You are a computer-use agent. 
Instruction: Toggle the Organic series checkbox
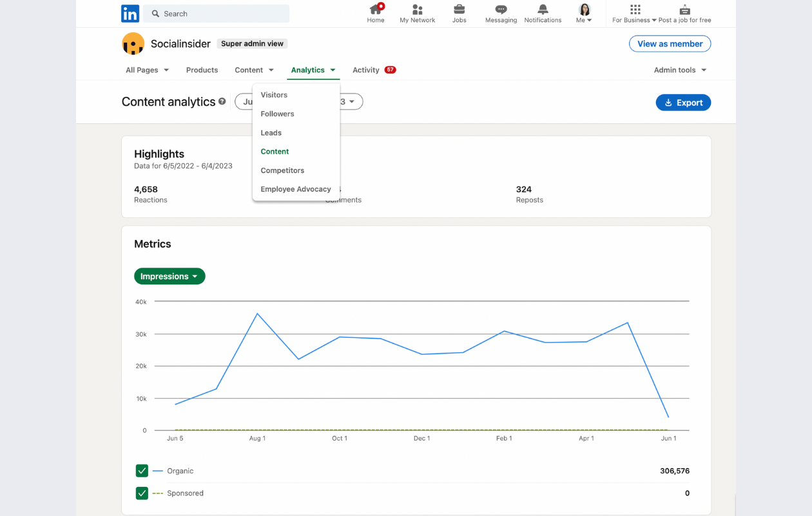pyautogui.click(x=142, y=471)
